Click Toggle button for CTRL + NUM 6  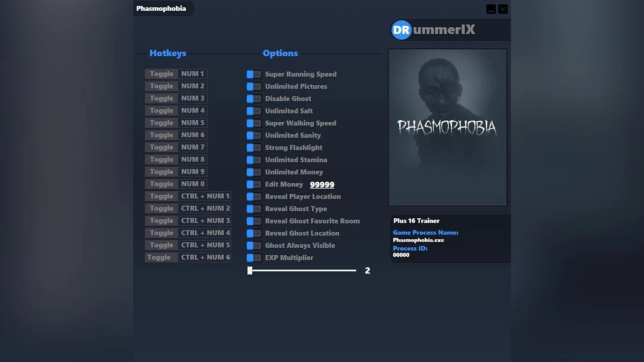click(161, 257)
